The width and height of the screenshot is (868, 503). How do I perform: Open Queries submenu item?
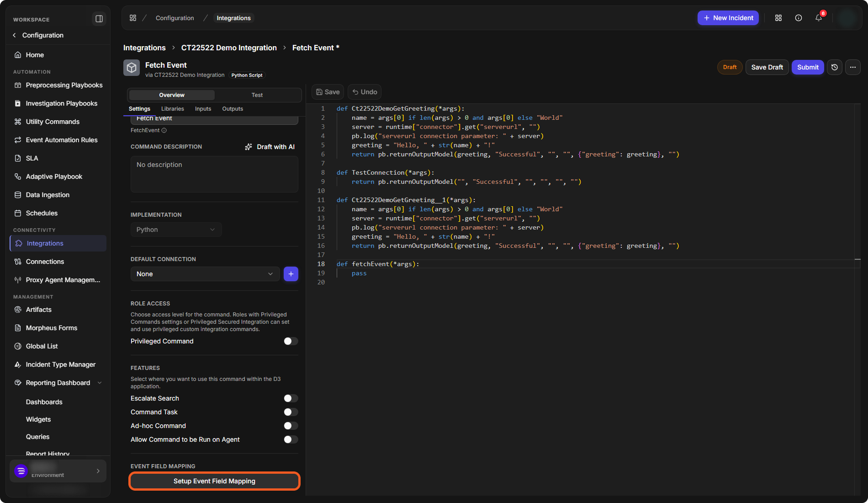[37, 437]
